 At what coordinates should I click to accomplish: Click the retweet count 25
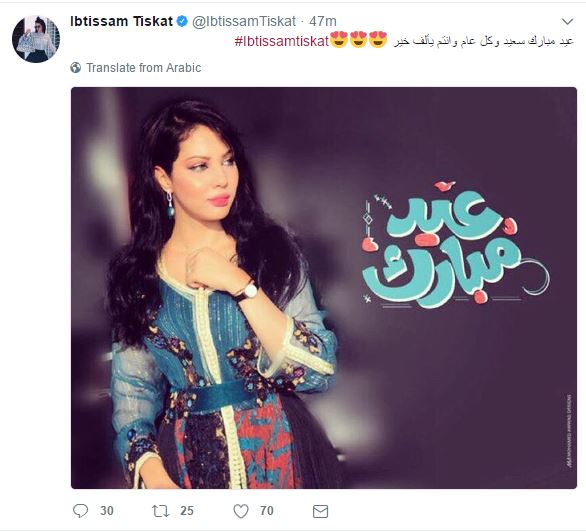(187, 511)
